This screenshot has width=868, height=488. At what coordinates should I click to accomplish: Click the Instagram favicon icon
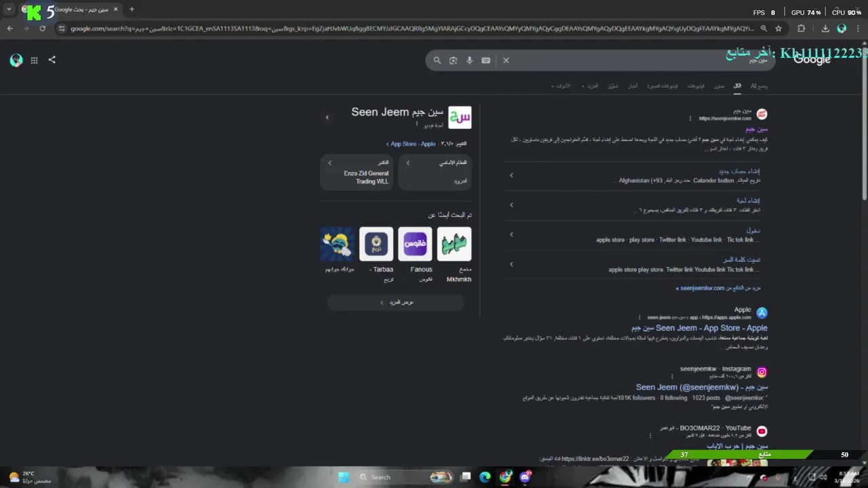tap(762, 372)
